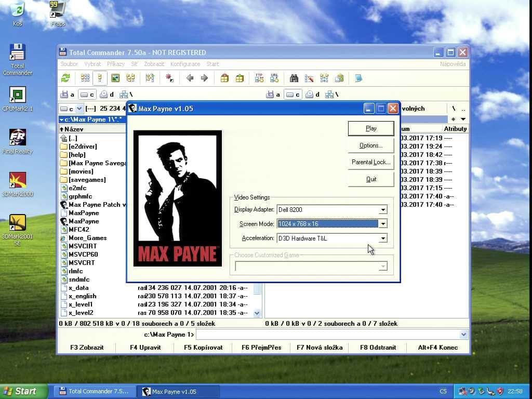
Task: Click the notepad icon in toolbar
Action: 358,78
